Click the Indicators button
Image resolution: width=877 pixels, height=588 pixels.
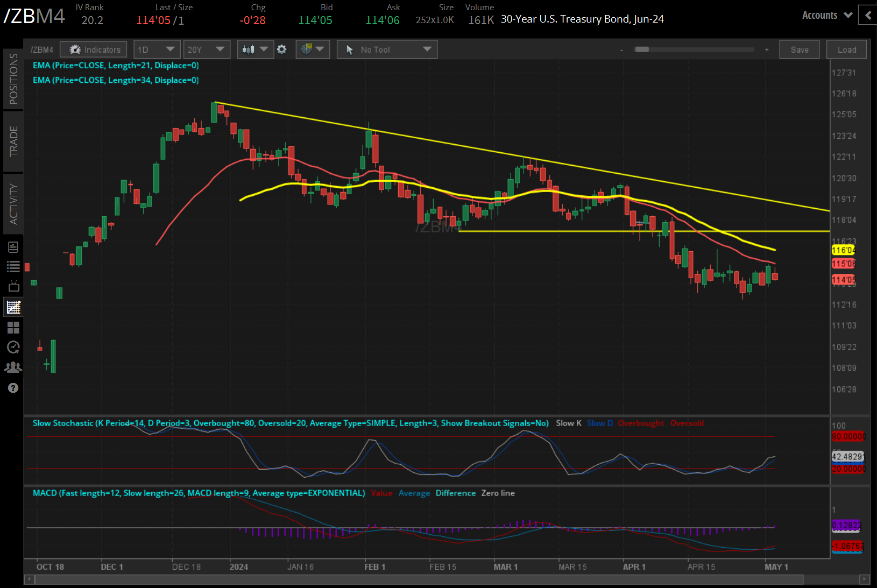pos(93,49)
